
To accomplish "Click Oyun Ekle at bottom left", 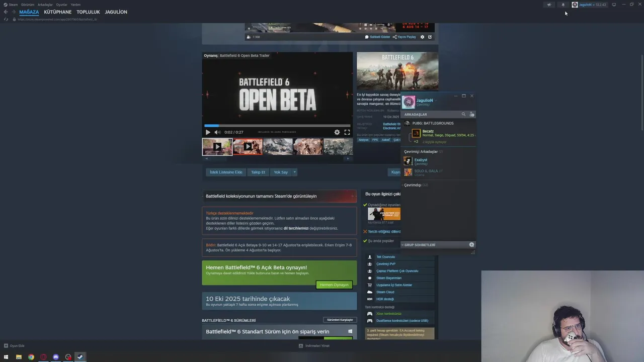I will (14, 346).
